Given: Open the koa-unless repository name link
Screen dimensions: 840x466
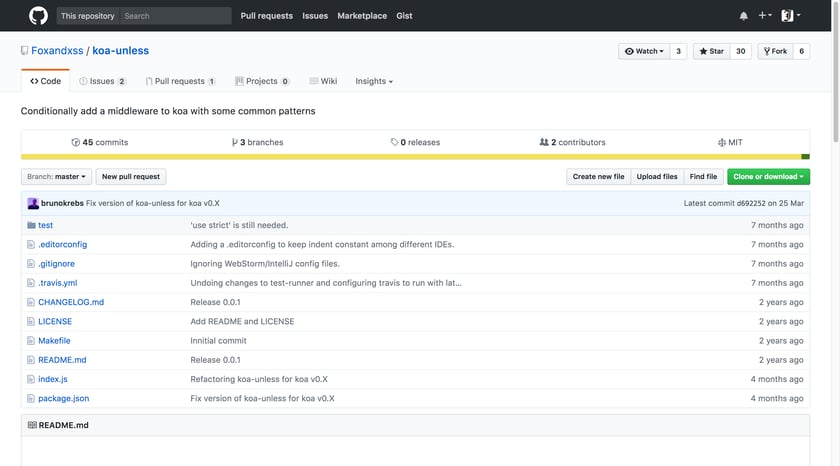Looking at the screenshot, I should pyautogui.click(x=121, y=51).
